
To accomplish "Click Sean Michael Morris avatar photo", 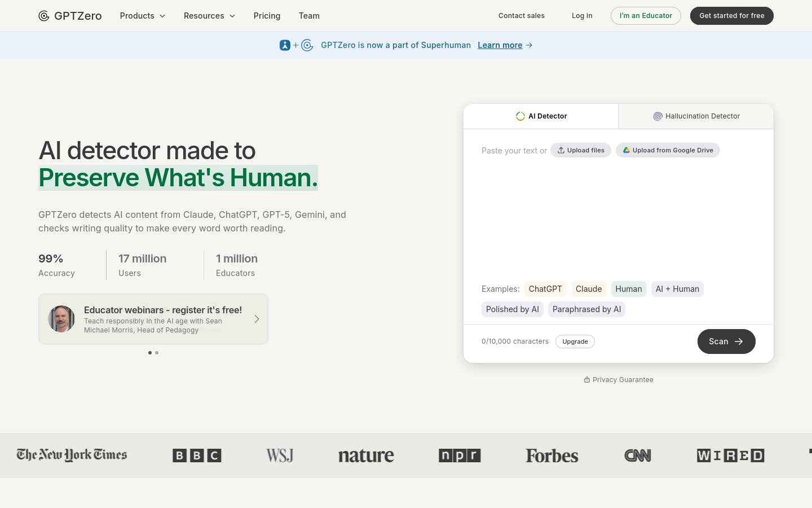I will (61, 319).
